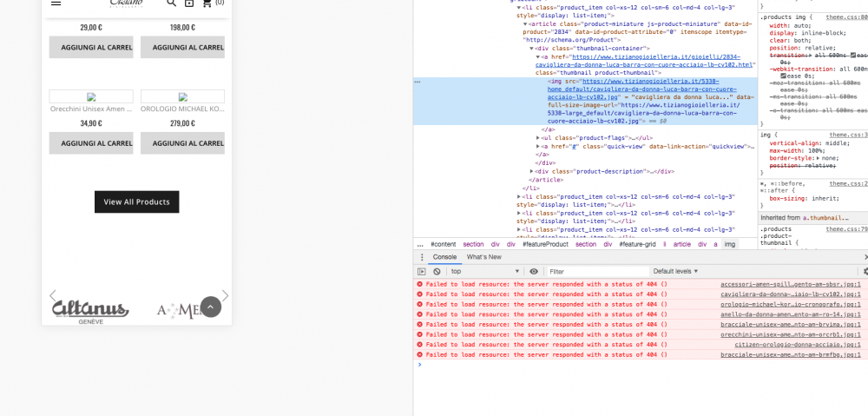Click the search magnifier icon in site header
This screenshot has width=868, height=416.
point(172,3)
